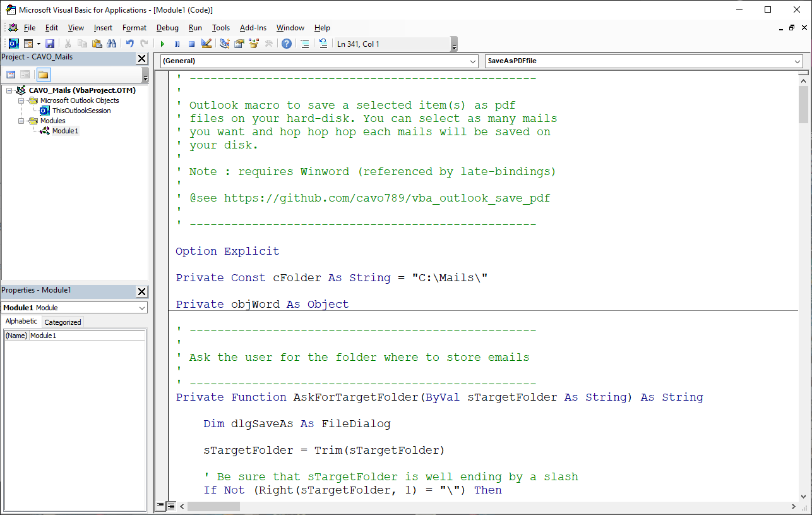The image size is (812, 515).
Task: Open the Insert menu
Action: 103,28
